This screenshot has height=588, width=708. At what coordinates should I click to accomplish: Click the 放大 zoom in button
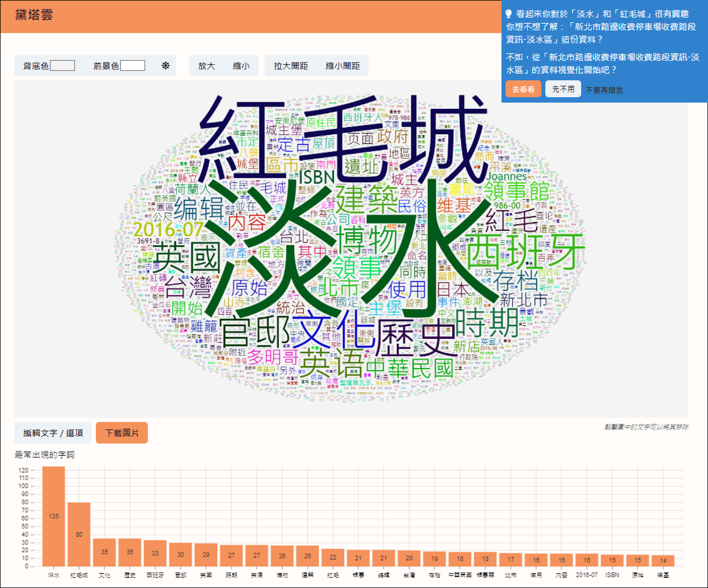tap(206, 65)
